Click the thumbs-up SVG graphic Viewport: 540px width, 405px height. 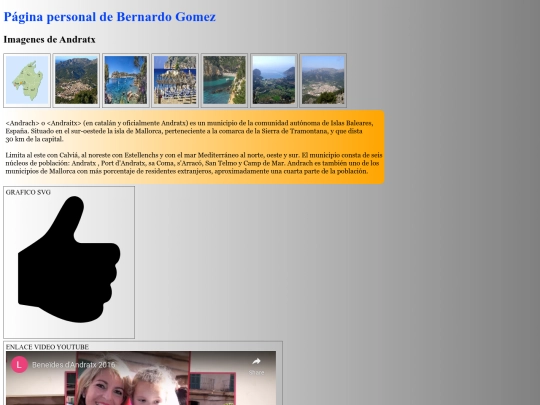pos(69,259)
